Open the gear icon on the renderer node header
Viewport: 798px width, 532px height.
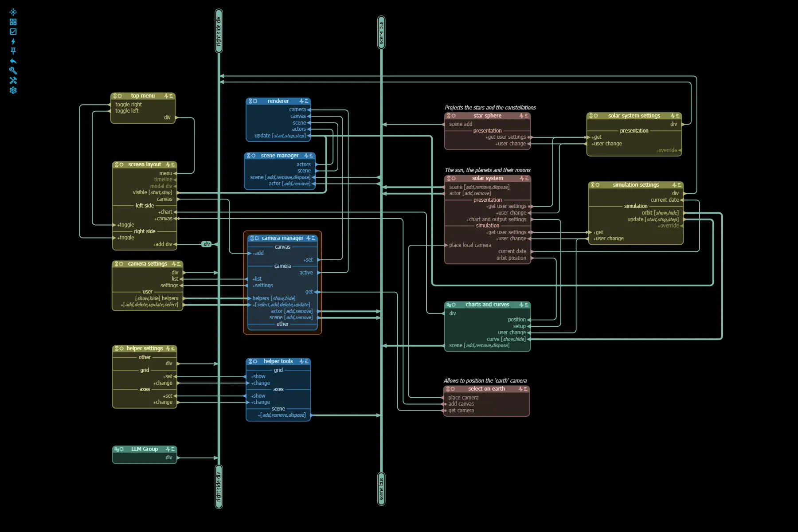255,101
